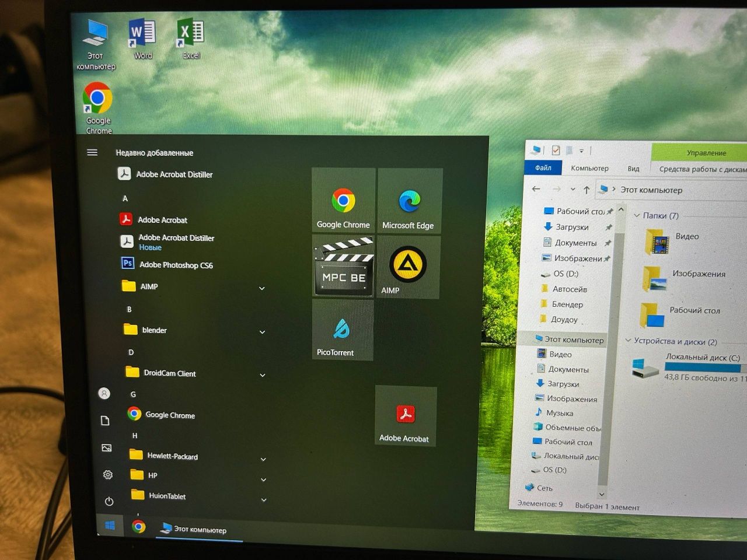This screenshot has height=560, width=747.
Task: Open the user account icon in Start sidebar
Action: coord(104,394)
